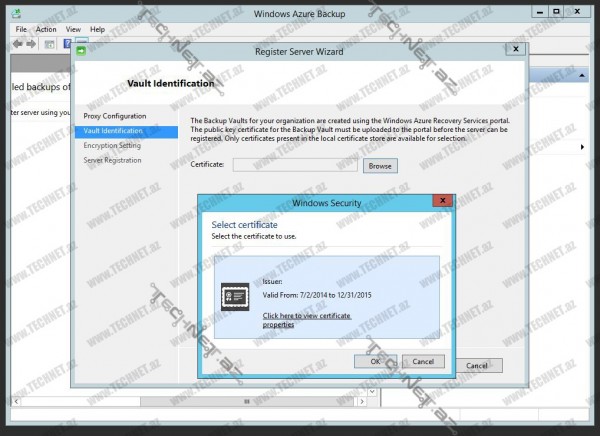Collapse the Actions pane section arrow
This screenshot has width=600, height=436.
[x=584, y=75]
